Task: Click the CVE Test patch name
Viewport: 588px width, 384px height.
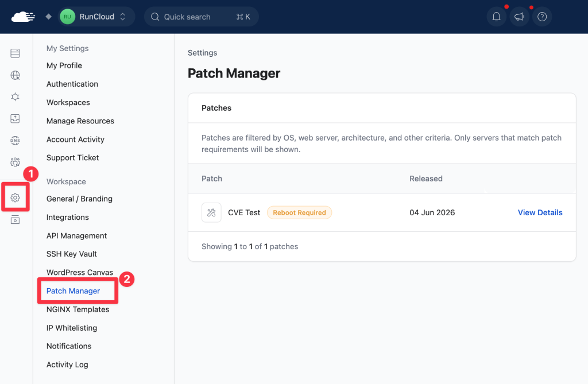Action: [244, 212]
